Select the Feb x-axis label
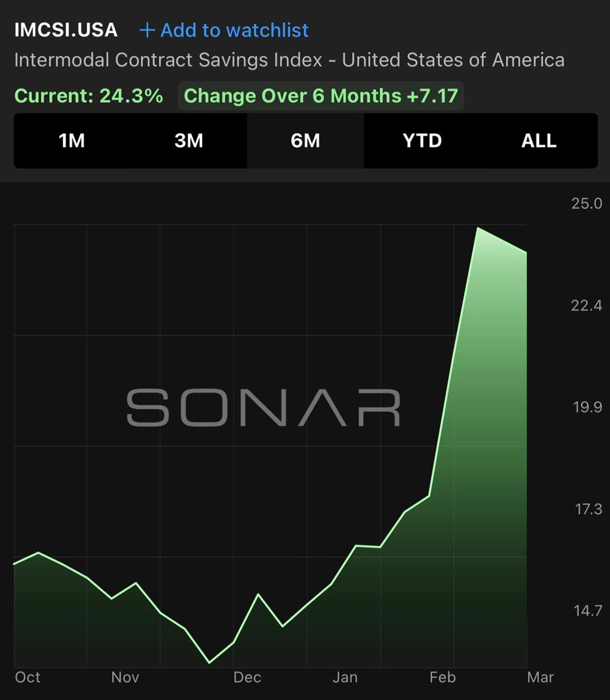The image size is (610, 700). point(442,678)
